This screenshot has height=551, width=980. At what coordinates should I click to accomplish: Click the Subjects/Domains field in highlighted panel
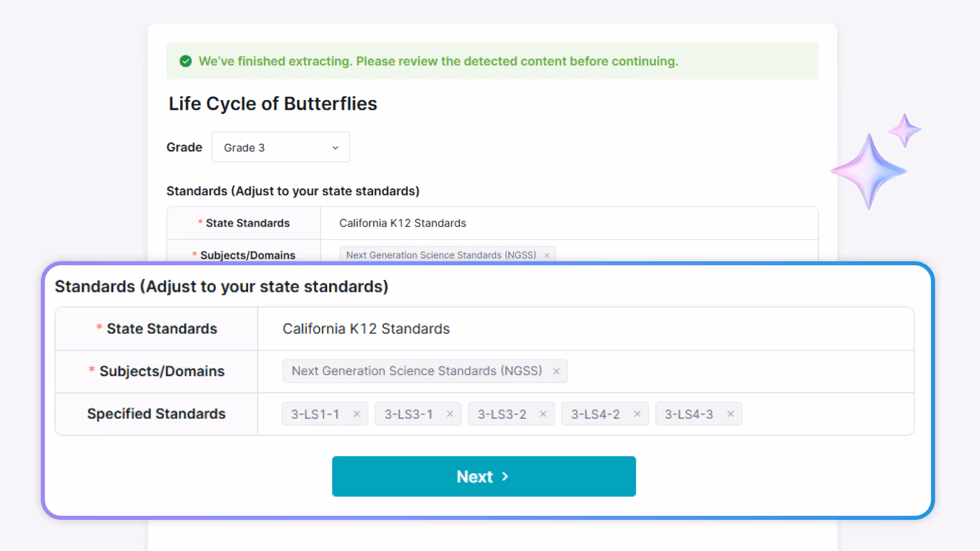pos(740,371)
